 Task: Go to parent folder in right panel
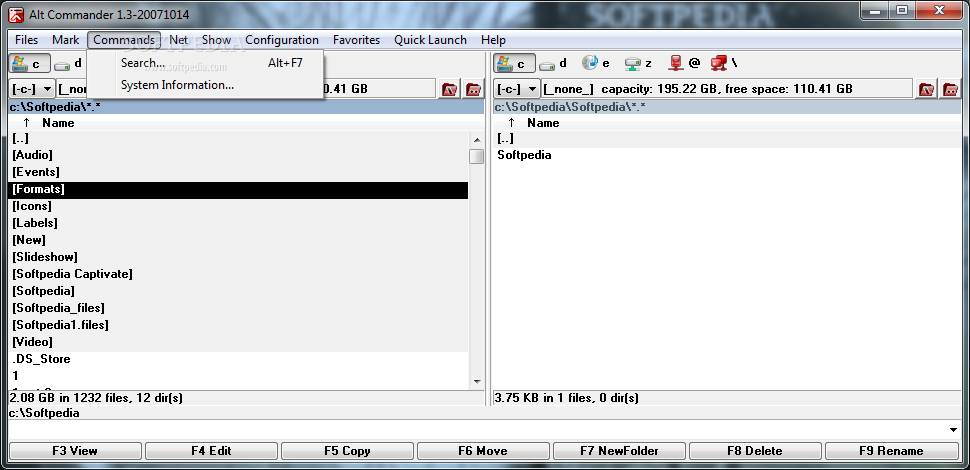point(950,89)
